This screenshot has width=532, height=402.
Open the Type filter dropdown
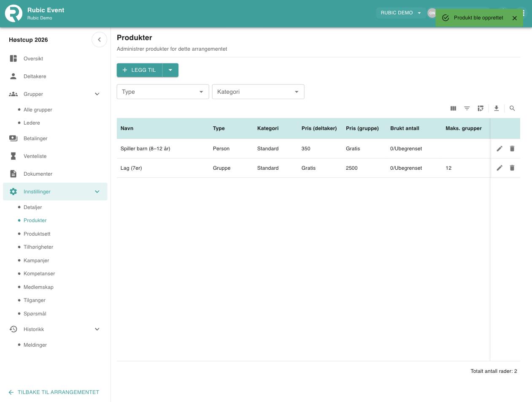click(163, 92)
